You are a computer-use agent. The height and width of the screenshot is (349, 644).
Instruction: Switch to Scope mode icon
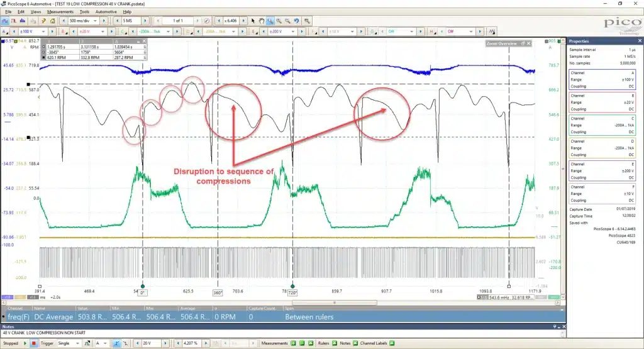(5, 21)
